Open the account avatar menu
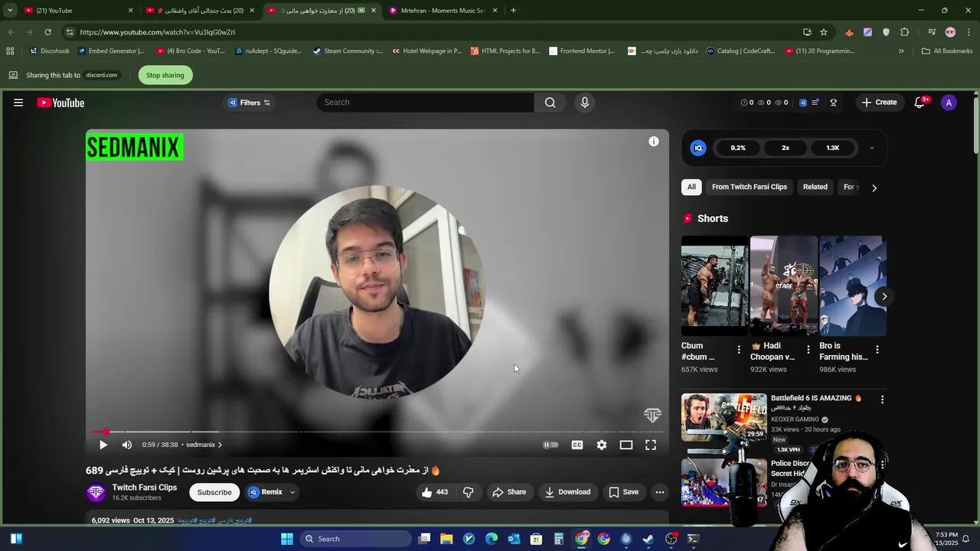 click(x=949, y=103)
